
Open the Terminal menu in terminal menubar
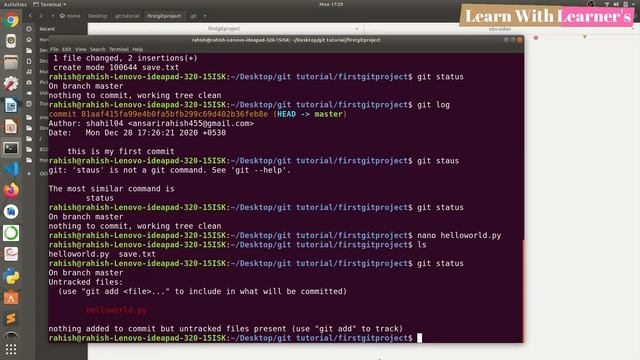(x=119, y=49)
